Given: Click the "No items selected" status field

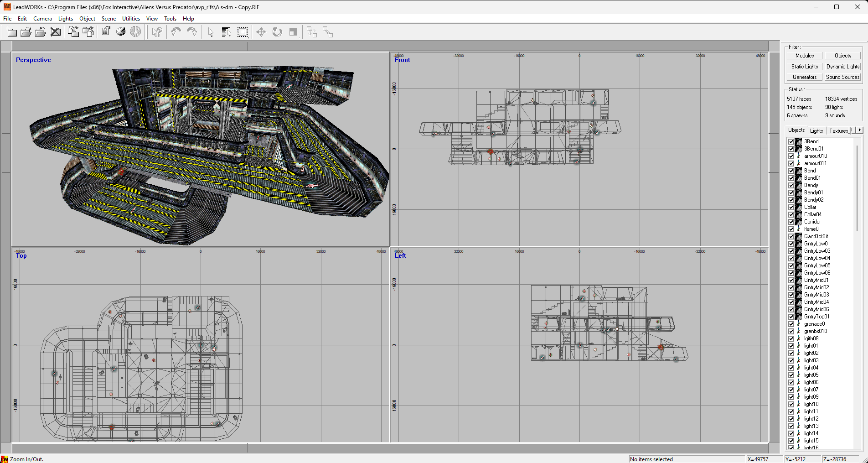Looking at the screenshot, I should (687, 459).
